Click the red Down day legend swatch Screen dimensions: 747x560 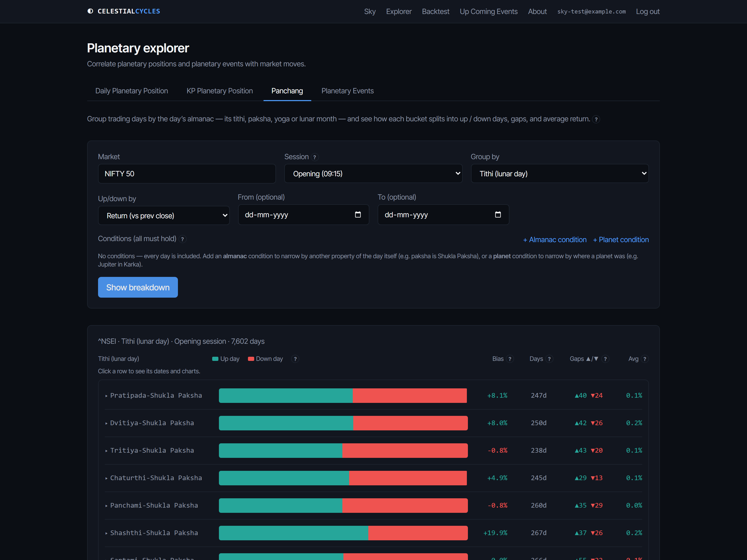[251, 359]
